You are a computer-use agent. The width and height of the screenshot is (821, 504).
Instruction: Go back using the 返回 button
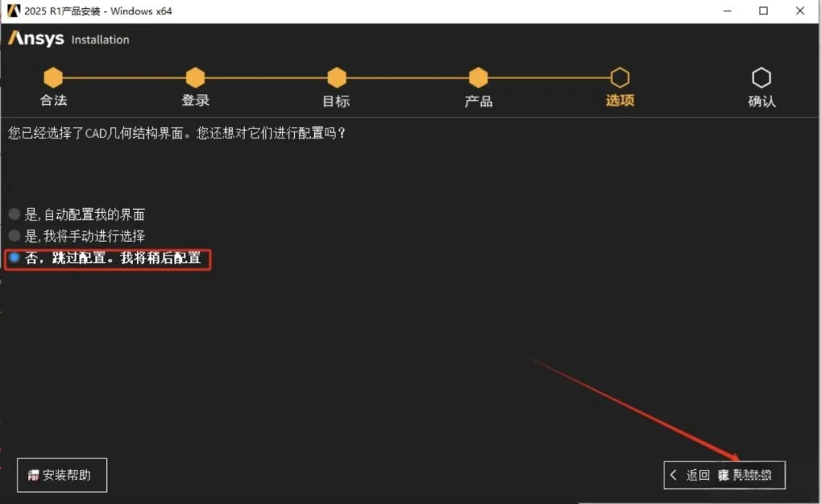pos(691,475)
